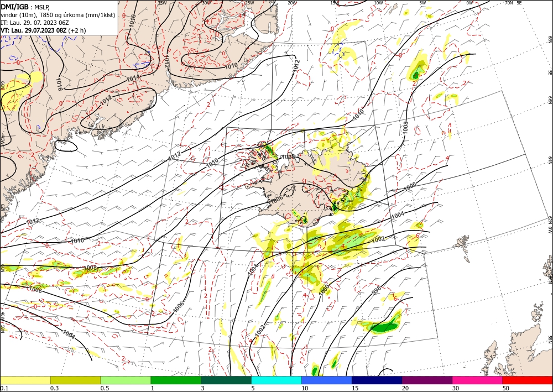Image resolution: width=553 pixels, height=392 pixels.
Task: Click the 1000 isobar label
Action: [324, 290]
